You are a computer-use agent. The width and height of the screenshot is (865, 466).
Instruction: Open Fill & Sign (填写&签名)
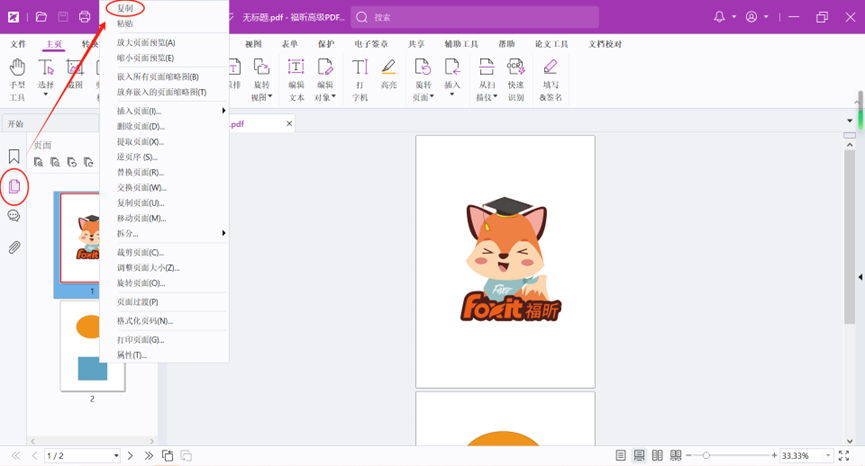pyautogui.click(x=551, y=79)
